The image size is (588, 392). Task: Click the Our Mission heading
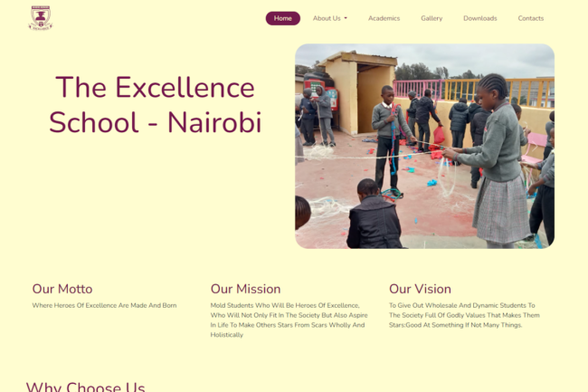pyautogui.click(x=245, y=289)
